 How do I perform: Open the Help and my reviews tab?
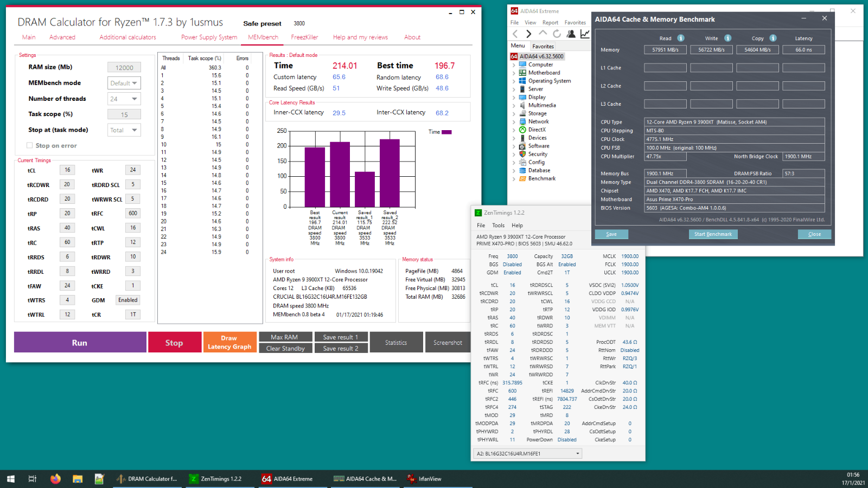click(x=360, y=37)
